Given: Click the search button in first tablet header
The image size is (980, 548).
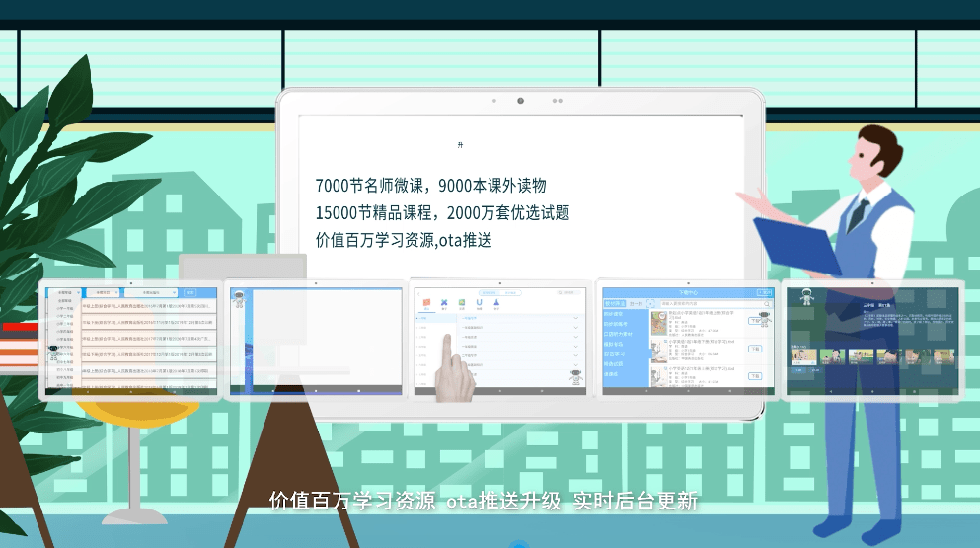Looking at the screenshot, I should click(x=190, y=293).
